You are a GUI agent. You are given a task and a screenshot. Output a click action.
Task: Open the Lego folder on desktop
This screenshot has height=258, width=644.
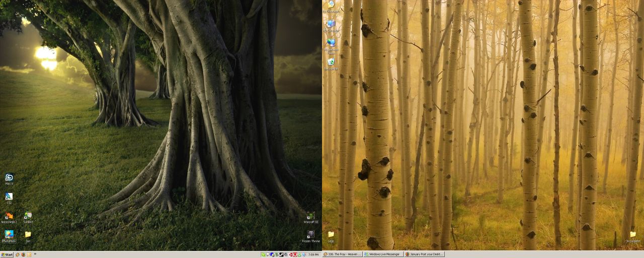pyautogui.click(x=331, y=236)
